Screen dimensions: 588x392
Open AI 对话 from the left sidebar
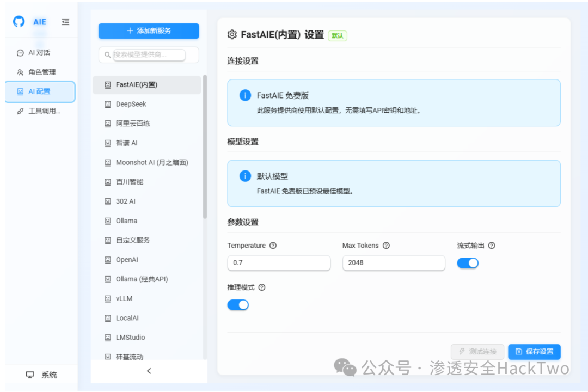point(34,52)
